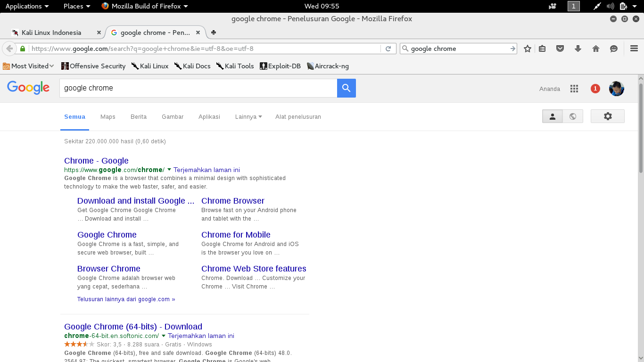This screenshot has width=644, height=362.
Task: Open the Exploit-DB bookmark
Action: point(280,66)
